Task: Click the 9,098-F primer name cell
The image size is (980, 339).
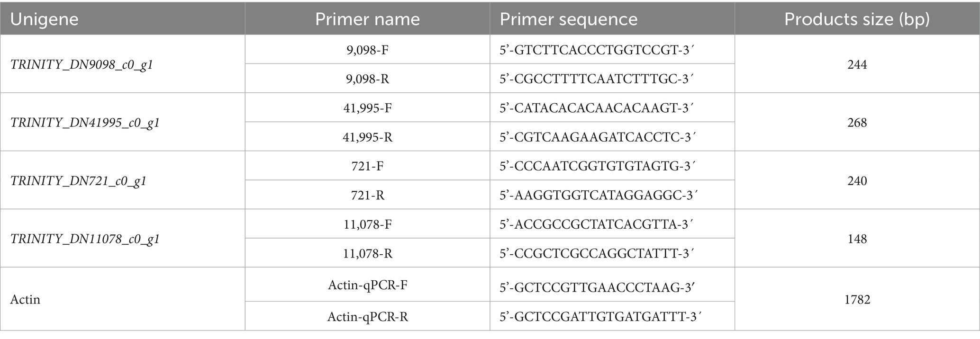Action: click(367, 50)
